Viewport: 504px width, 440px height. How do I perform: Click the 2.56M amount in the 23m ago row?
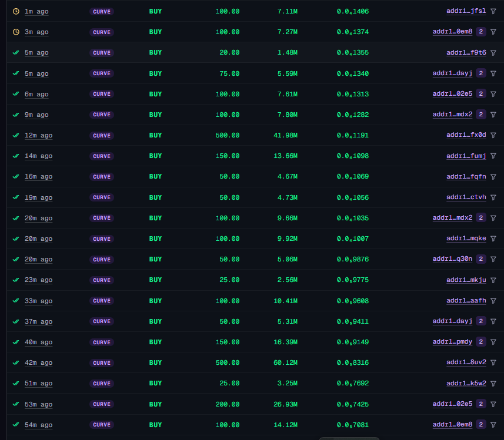point(288,280)
